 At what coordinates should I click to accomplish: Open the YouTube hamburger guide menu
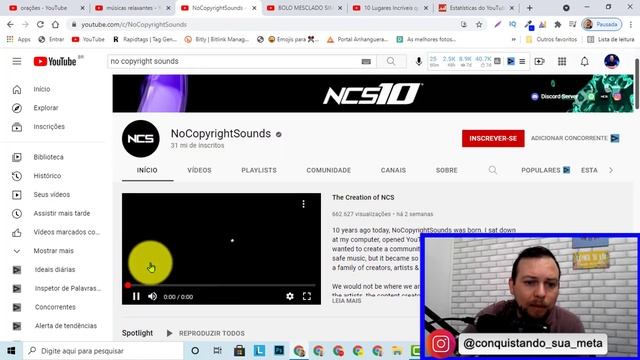click(17, 61)
